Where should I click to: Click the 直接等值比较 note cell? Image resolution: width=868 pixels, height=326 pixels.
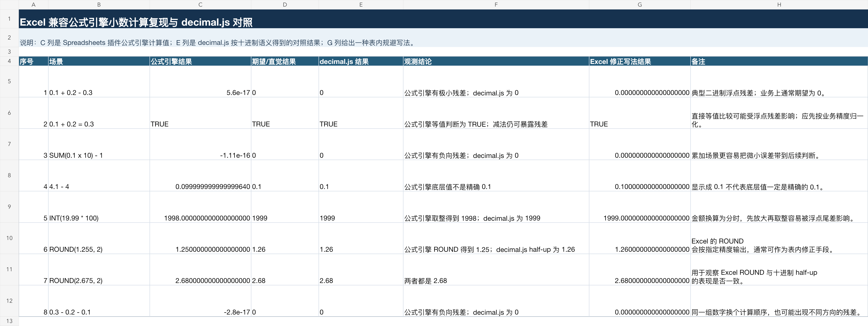coord(779,113)
